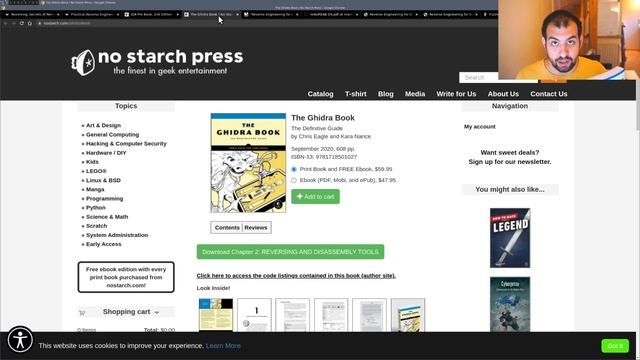Open the Early Access topic
The image size is (640, 360).
tap(104, 244)
